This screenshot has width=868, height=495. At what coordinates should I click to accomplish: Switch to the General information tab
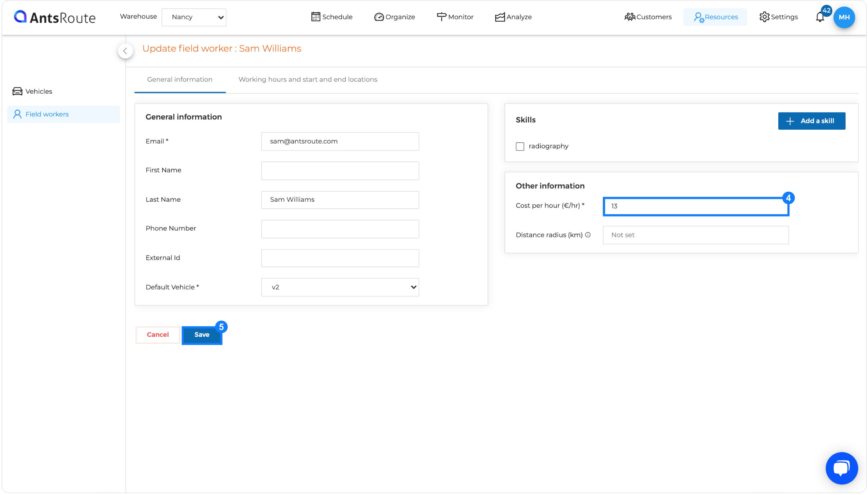tap(180, 79)
